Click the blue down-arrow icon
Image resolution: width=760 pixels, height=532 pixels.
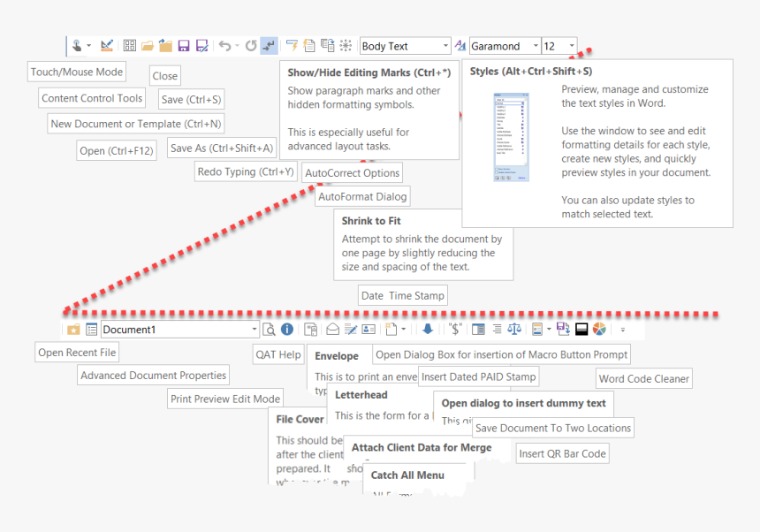428,329
